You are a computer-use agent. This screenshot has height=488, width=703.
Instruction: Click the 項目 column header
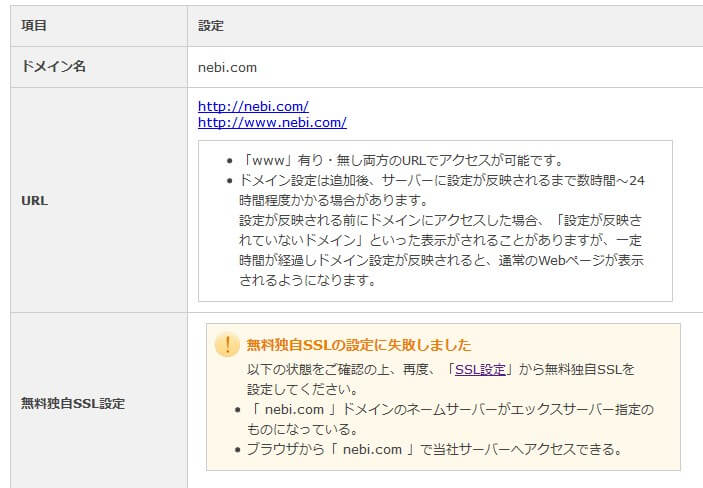click(34, 25)
